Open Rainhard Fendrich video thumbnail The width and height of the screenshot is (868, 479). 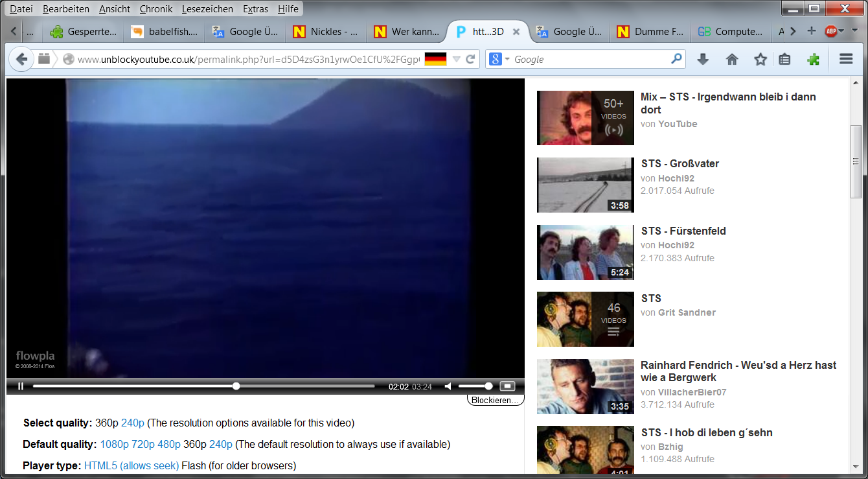pyautogui.click(x=586, y=387)
